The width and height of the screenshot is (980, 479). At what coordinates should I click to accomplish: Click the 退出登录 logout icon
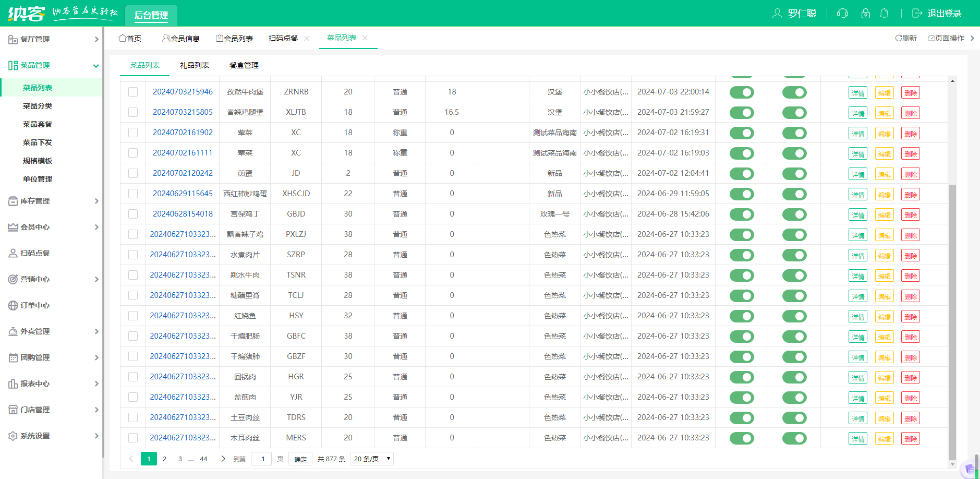point(917,14)
